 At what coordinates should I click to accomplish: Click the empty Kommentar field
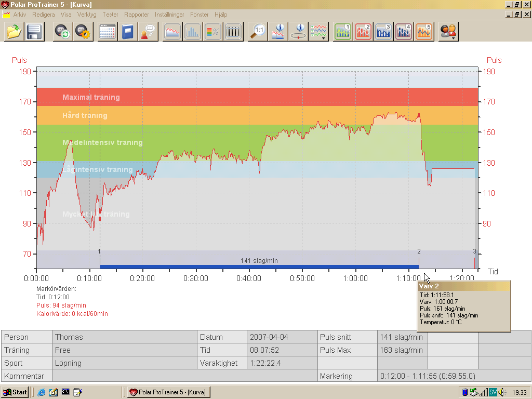(x=185, y=376)
